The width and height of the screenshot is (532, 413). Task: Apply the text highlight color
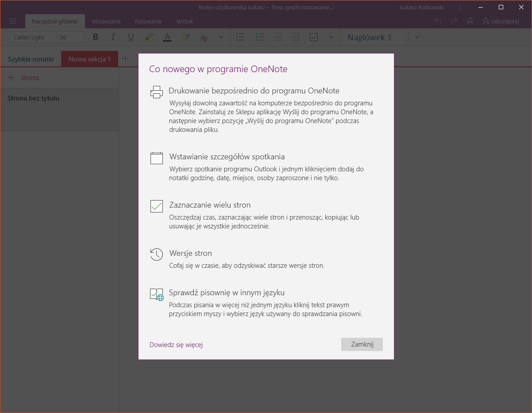click(149, 37)
